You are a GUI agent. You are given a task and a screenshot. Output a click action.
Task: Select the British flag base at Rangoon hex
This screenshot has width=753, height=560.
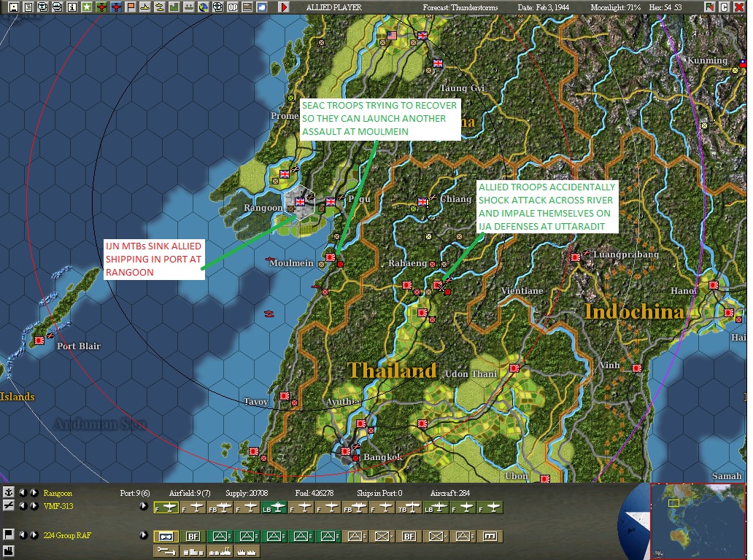(x=300, y=202)
